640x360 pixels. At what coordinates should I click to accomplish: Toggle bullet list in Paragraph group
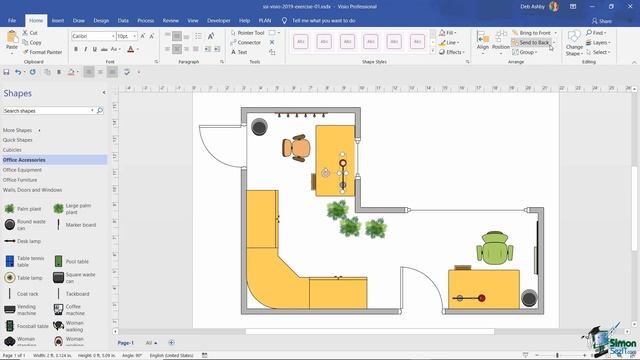pyautogui.click(x=198, y=36)
